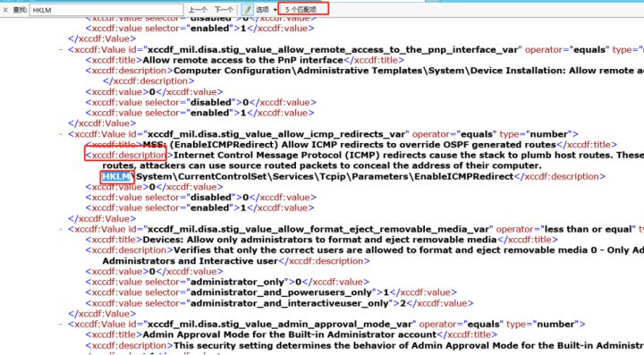644x355 pixels.
Task: Collapse the allow_format_eject_removable_media_var node
Action: coord(61,229)
